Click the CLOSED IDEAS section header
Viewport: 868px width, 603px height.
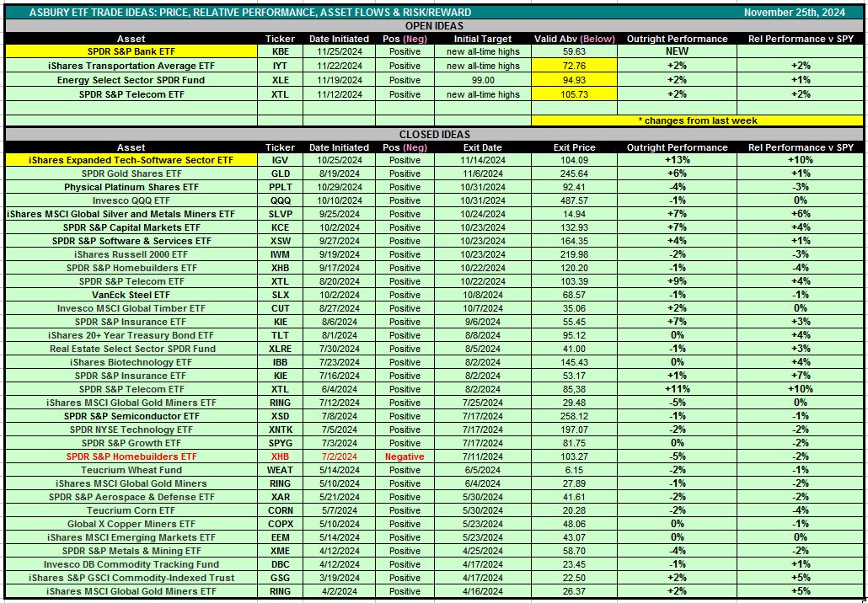point(434,134)
